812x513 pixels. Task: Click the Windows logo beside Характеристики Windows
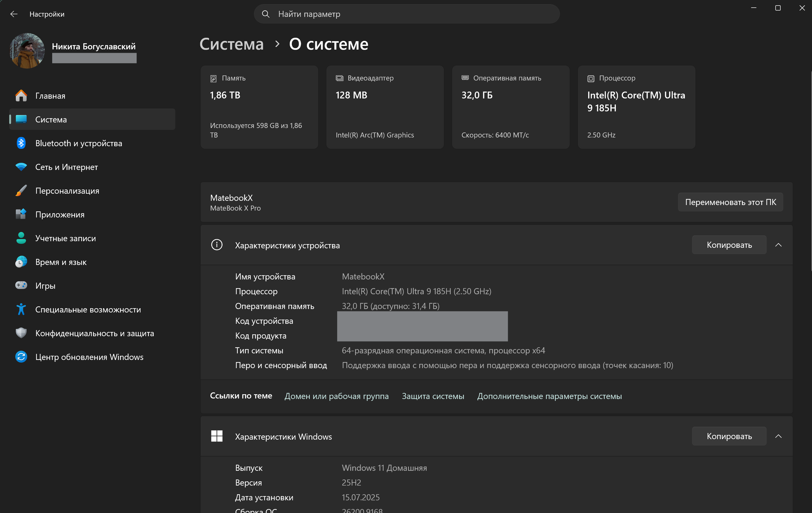click(x=217, y=436)
